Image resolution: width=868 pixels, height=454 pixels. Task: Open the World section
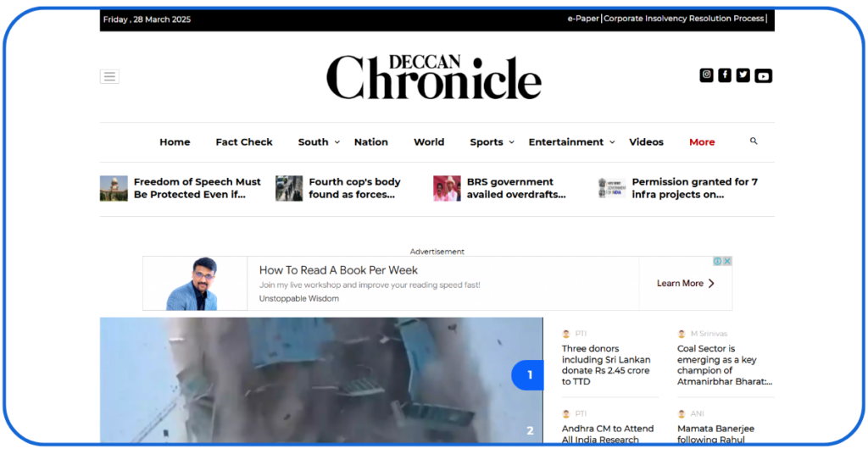(x=429, y=142)
